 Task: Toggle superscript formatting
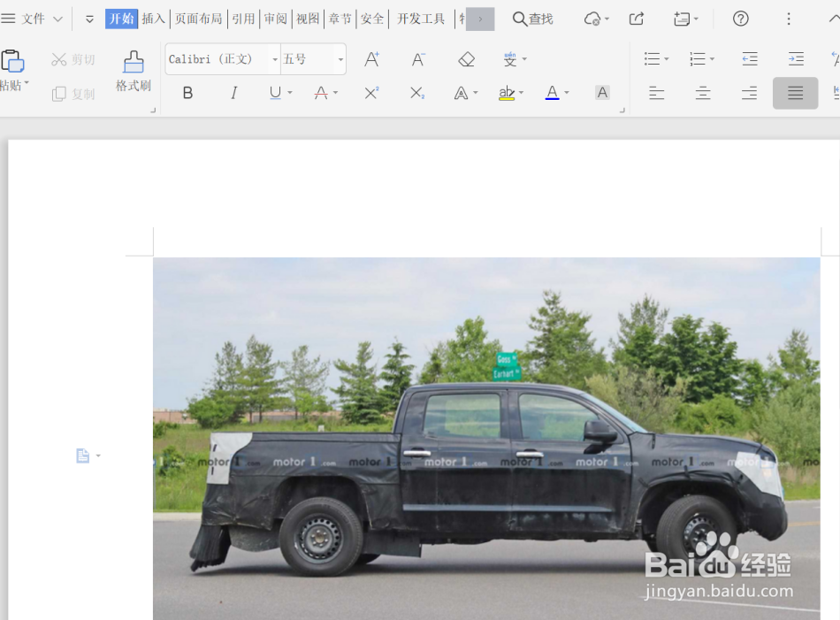tap(371, 93)
